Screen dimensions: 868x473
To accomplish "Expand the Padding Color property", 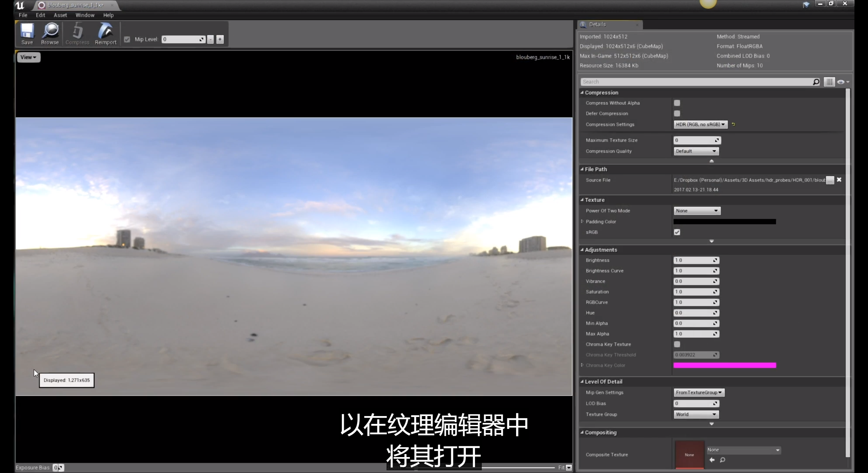I will pyautogui.click(x=582, y=221).
